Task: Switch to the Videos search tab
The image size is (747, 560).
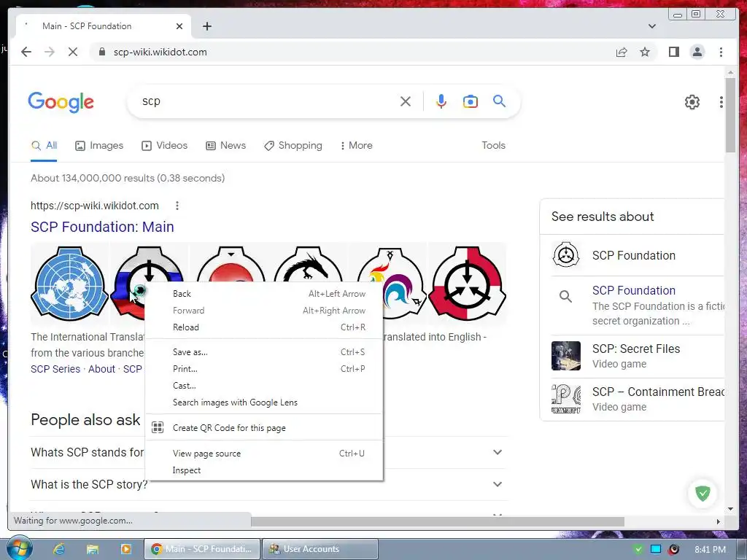Action: pos(164,146)
